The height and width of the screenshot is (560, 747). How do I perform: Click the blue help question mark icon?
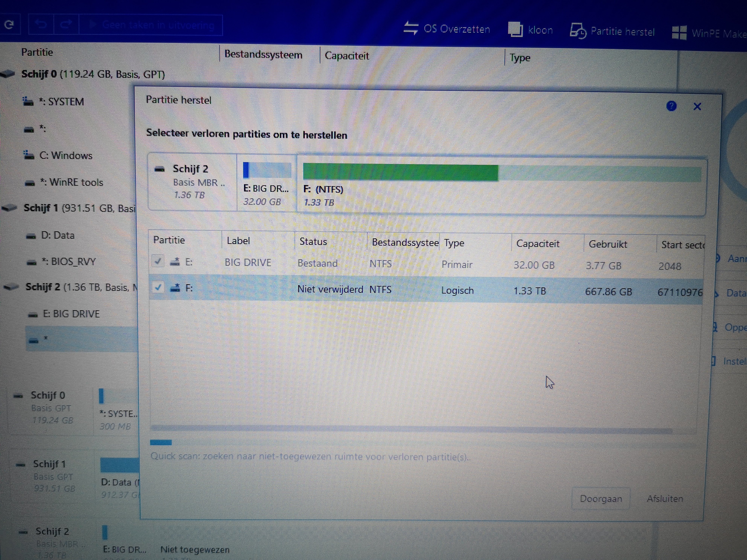coord(671,106)
